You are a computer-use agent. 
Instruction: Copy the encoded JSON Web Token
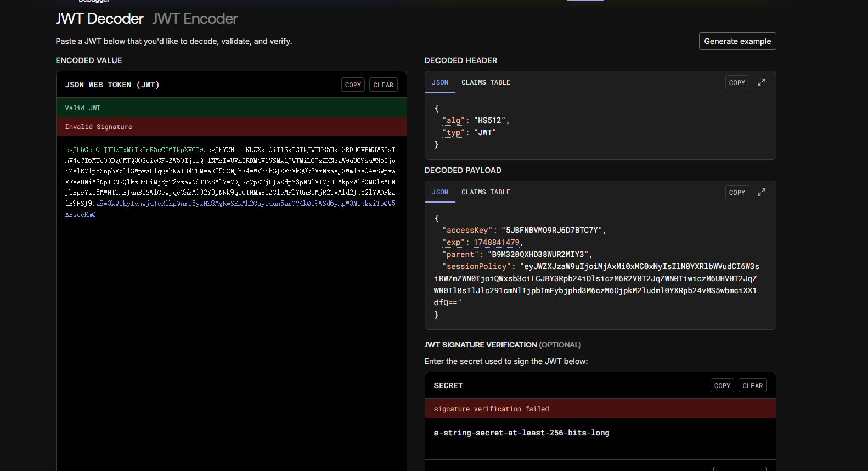pos(353,85)
